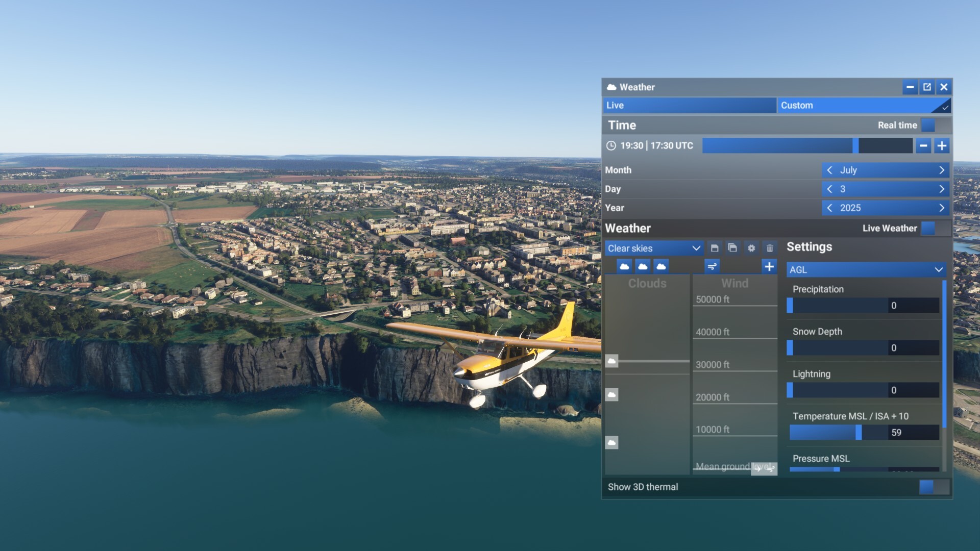
Task: Select the highest cloud layer marker
Action: [x=611, y=361]
